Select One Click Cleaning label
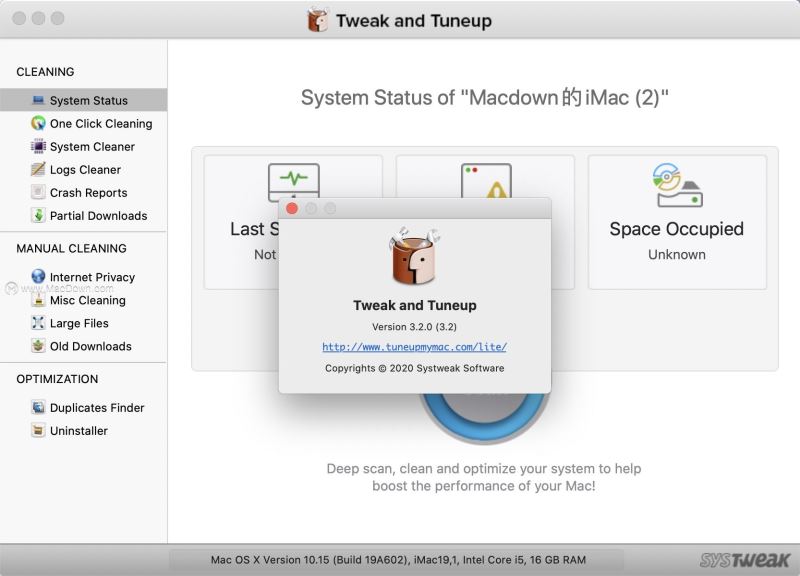The height and width of the screenshot is (576, 800). [101, 123]
